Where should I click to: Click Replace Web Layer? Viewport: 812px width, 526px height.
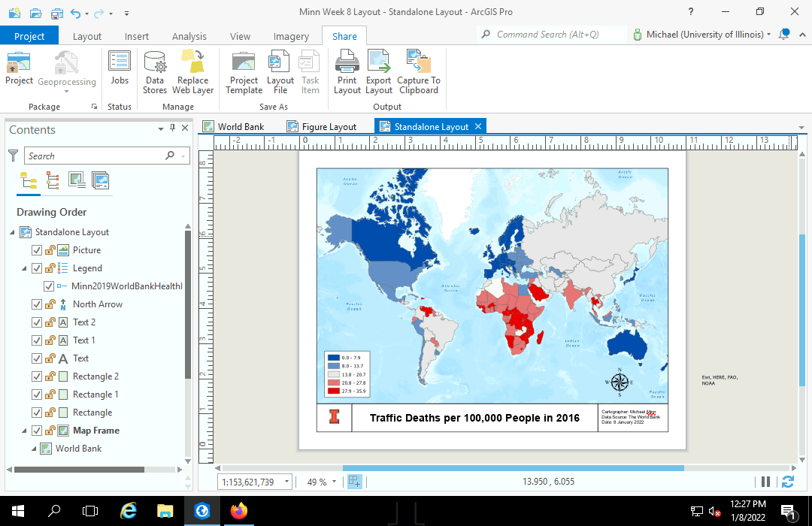coord(192,72)
